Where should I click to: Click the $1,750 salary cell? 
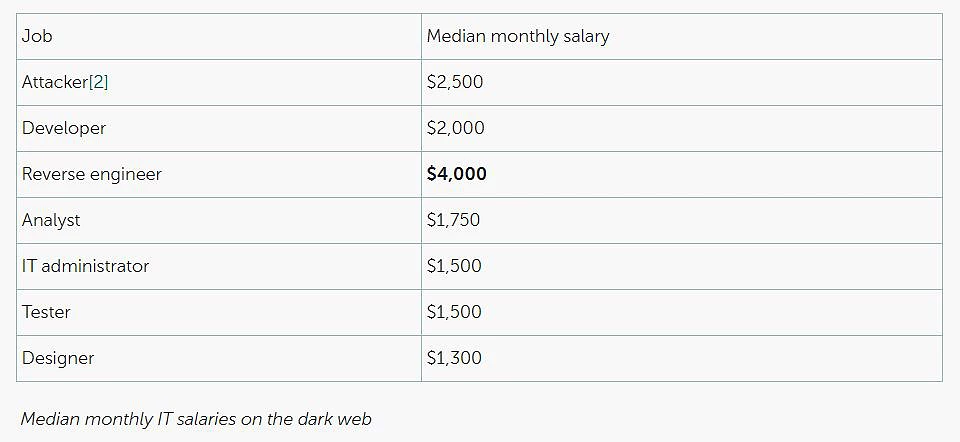click(x=681, y=220)
